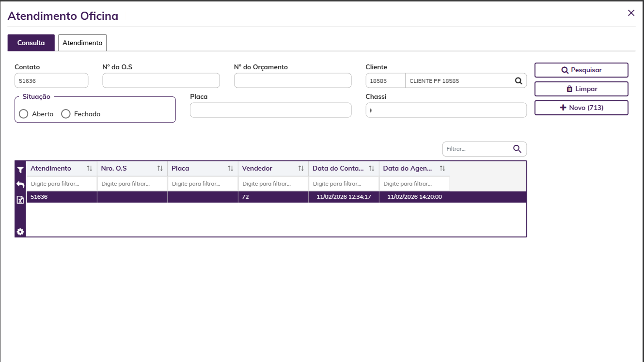
Task: Click the Data do Conta... header label
Action: 338,168
